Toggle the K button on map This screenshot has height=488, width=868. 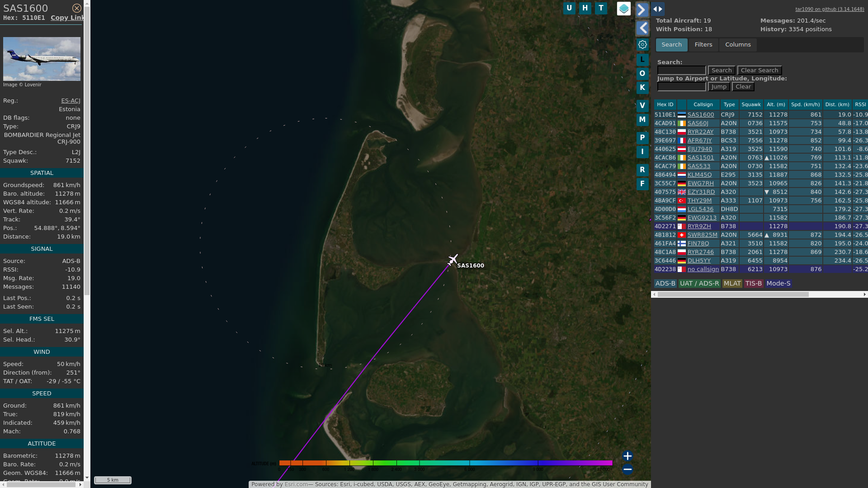click(642, 88)
